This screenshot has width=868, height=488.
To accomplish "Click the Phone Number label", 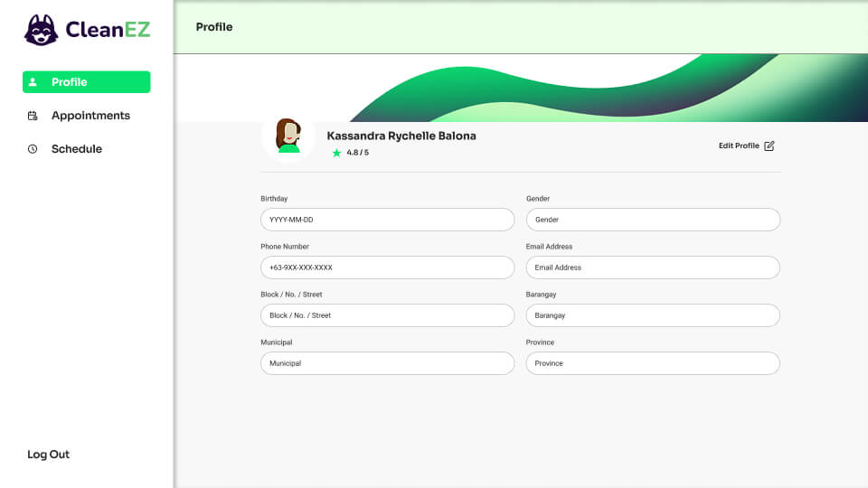I will coord(285,246).
